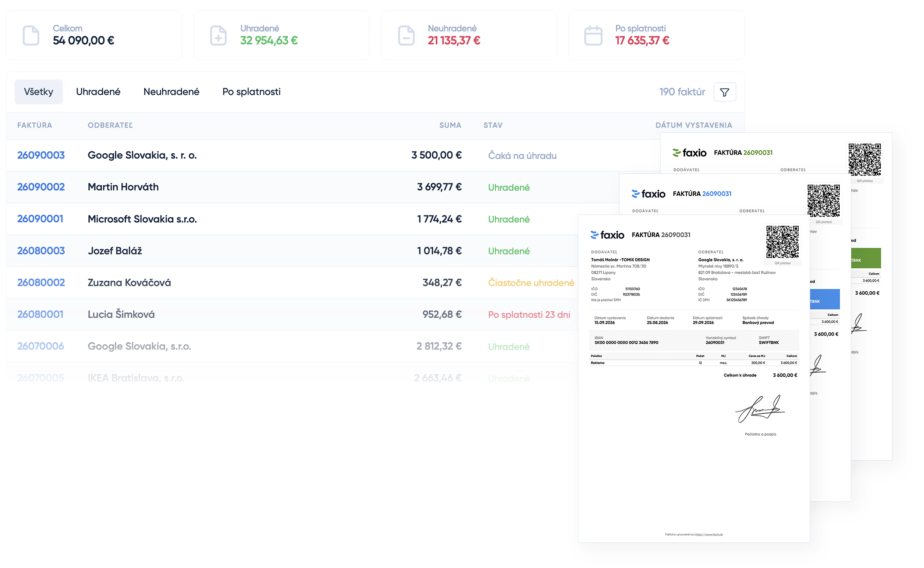This screenshot has height=568, width=924.
Task: Open the Po splatnosti tab
Action: click(x=252, y=92)
